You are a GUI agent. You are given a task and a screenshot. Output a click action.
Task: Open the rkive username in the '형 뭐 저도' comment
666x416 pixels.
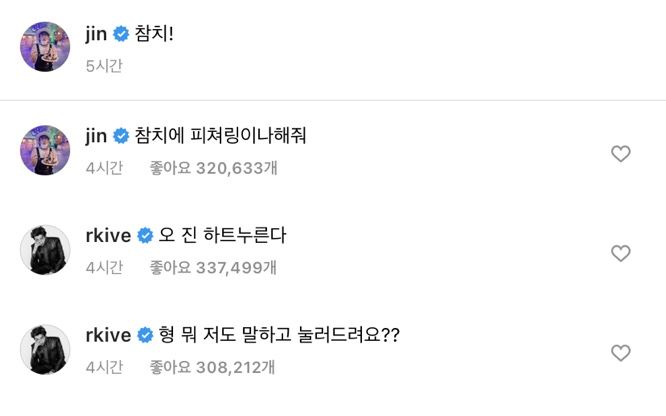click(x=108, y=335)
